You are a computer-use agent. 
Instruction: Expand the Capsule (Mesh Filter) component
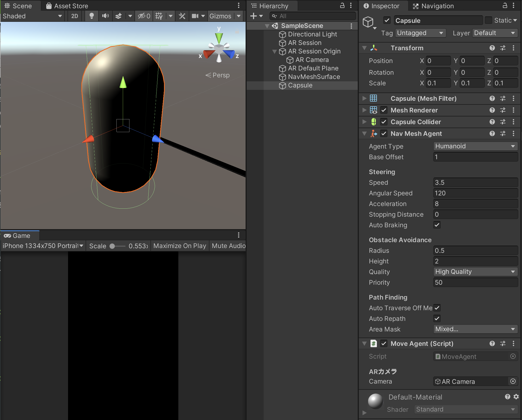(x=364, y=98)
